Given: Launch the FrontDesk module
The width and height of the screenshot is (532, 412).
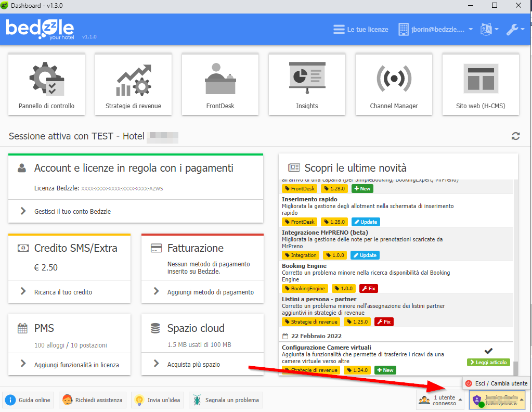Looking at the screenshot, I should tap(220, 84).
